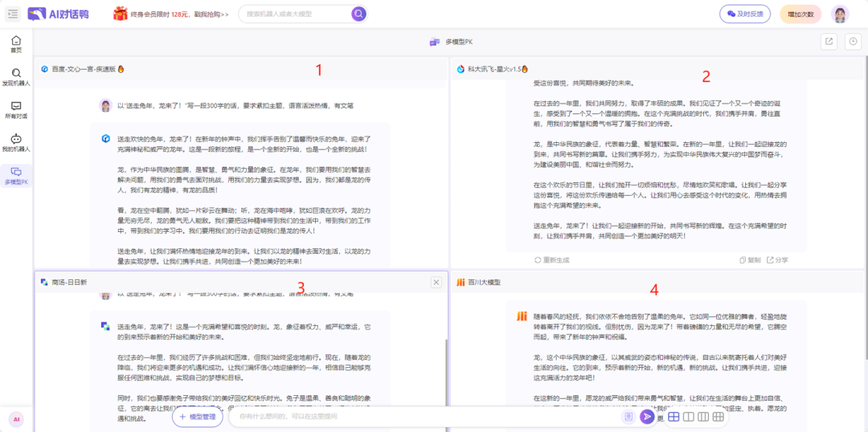Click the 多模型PK page title
The width and height of the screenshot is (868, 432).
point(459,42)
